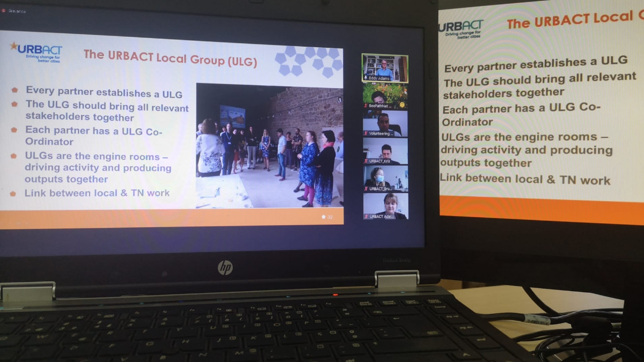Click external monitor text "Each partner has a ULG Co-Ordinator"
Image resolution: width=644 pixels, height=362 pixels.
521,114
